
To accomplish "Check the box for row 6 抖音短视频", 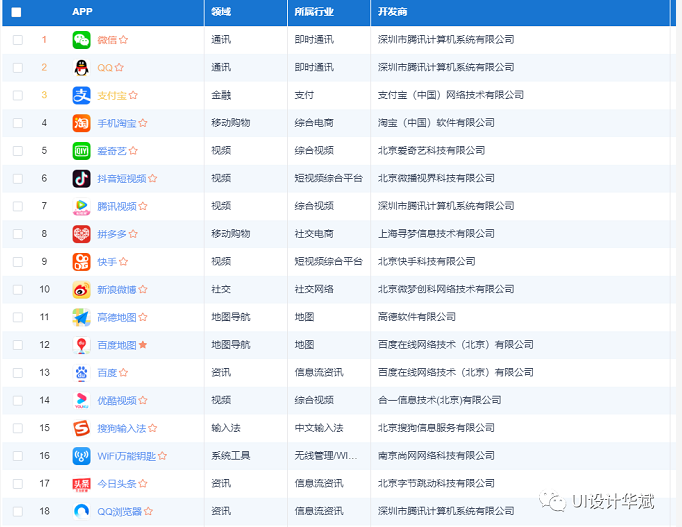I will click(x=18, y=179).
